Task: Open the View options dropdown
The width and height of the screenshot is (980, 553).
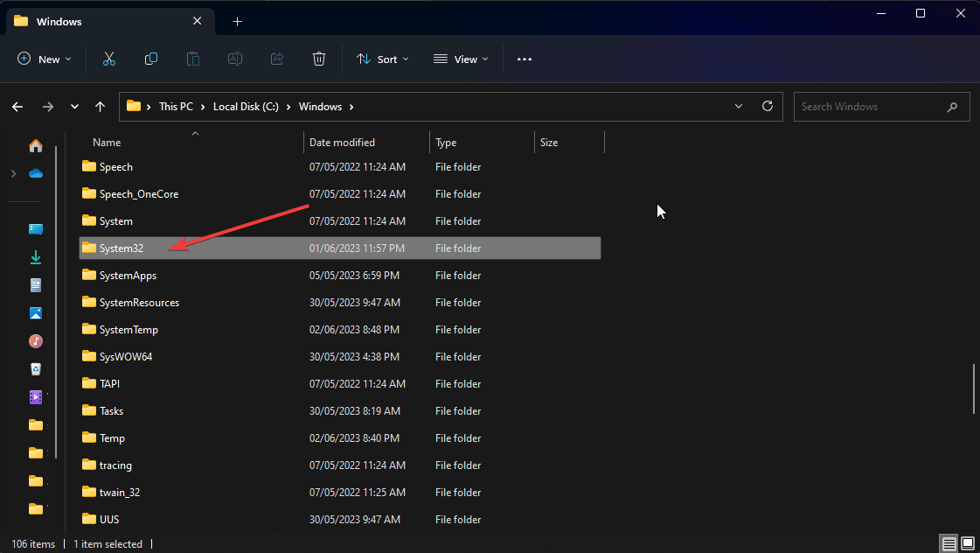Action: (x=461, y=59)
